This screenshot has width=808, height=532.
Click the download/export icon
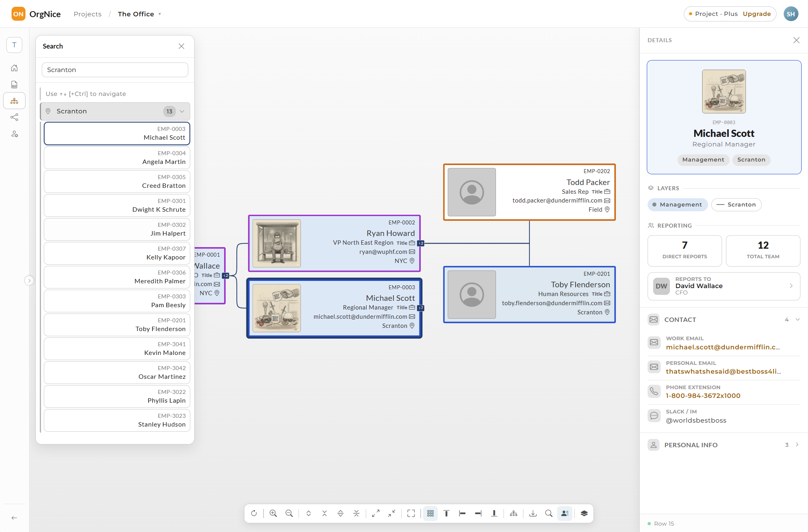point(533,513)
